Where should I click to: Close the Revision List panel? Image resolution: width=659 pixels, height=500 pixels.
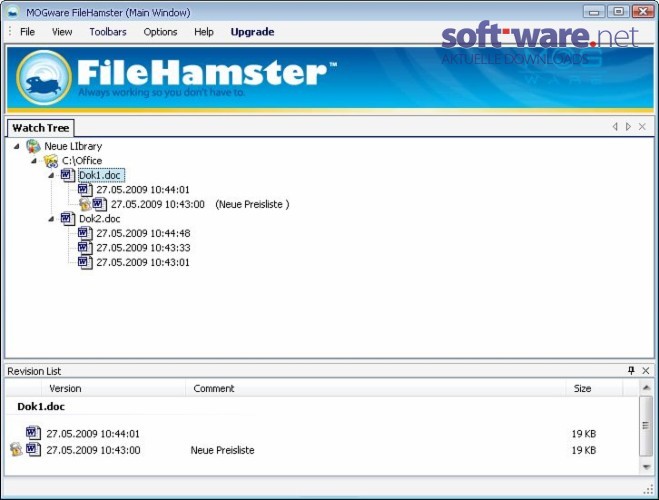(646, 371)
